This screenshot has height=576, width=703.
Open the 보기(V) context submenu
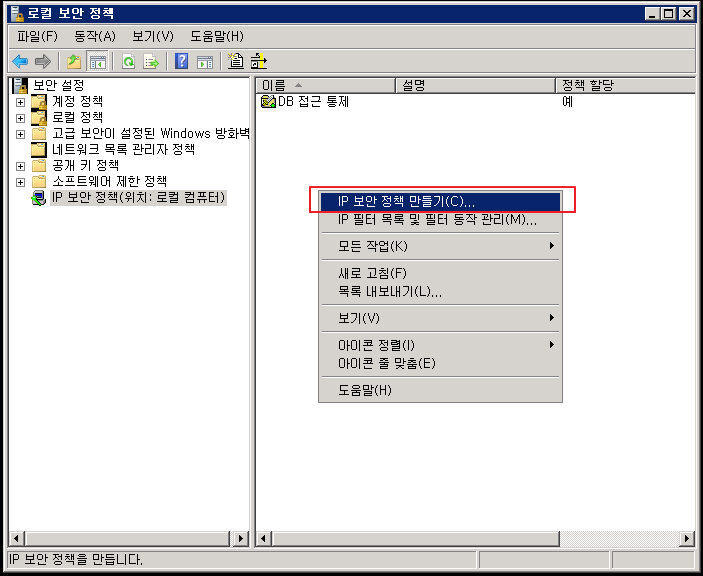click(x=440, y=318)
